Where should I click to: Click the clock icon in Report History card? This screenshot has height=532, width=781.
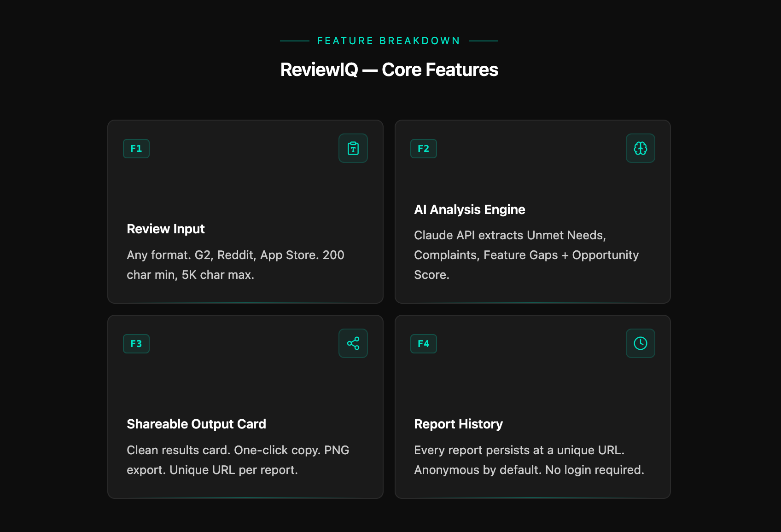(x=641, y=343)
